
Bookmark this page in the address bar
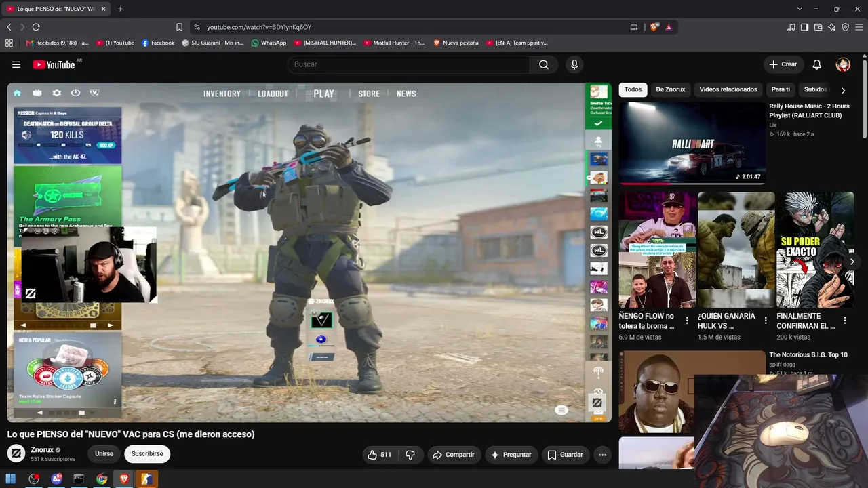tap(179, 27)
